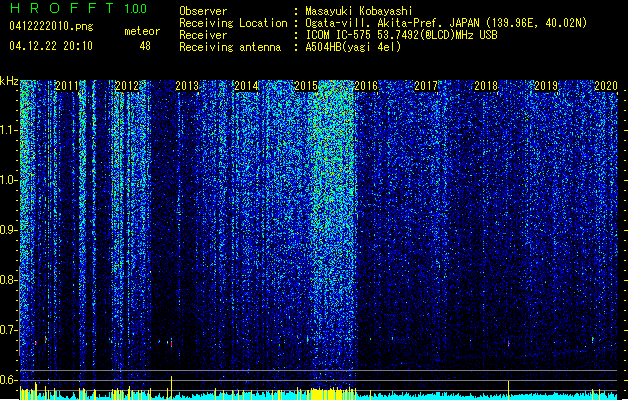Click the 2011 time marker
This screenshot has width=629, height=400.
point(67,86)
